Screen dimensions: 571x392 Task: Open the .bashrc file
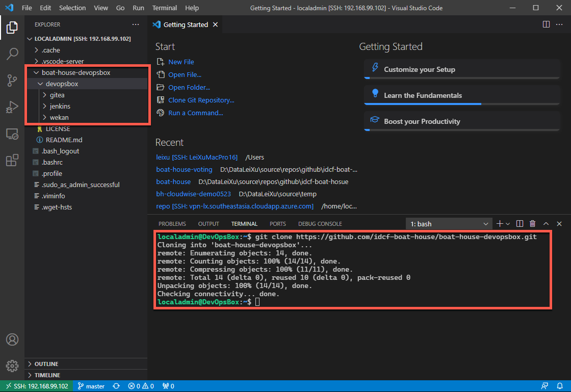pyautogui.click(x=86, y=162)
